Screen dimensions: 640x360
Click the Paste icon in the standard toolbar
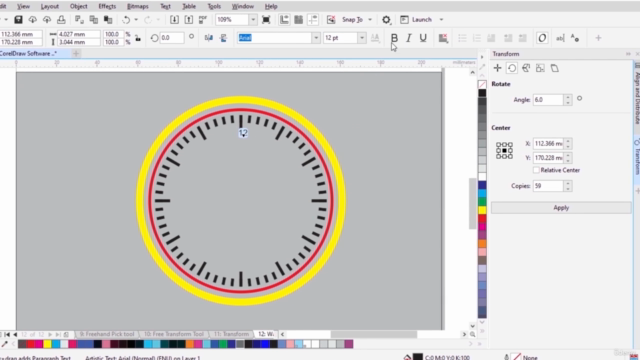(x=108, y=20)
